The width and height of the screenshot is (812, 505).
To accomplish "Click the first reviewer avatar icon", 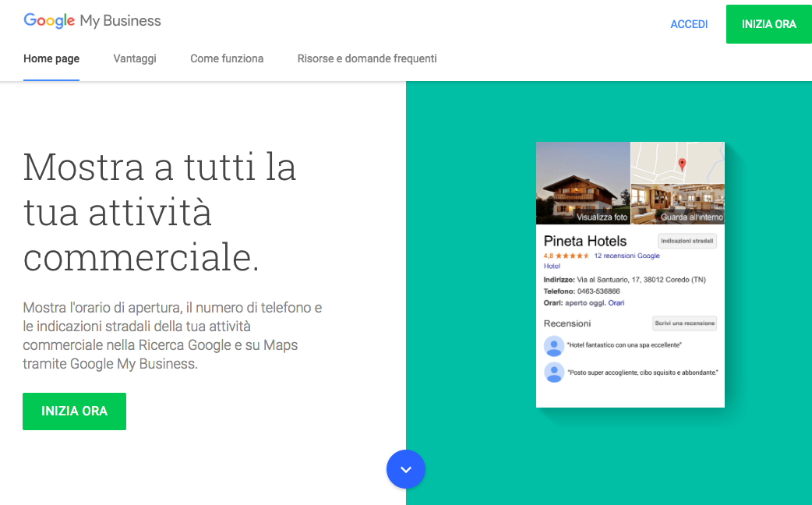I will click(x=553, y=345).
